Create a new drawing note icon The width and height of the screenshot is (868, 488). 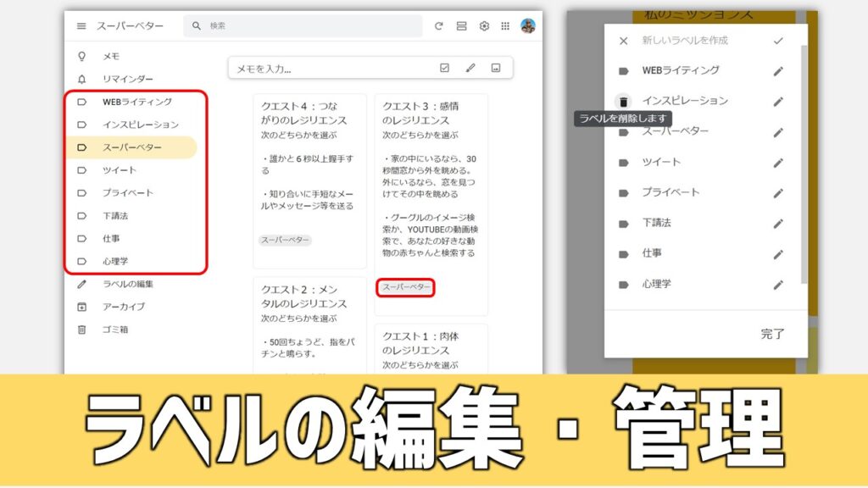coord(470,68)
